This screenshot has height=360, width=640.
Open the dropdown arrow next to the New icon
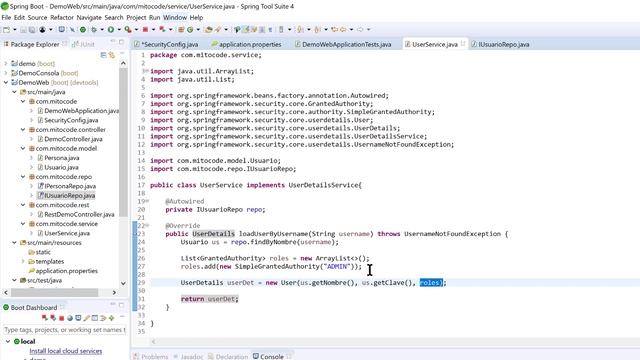coord(14,29)
